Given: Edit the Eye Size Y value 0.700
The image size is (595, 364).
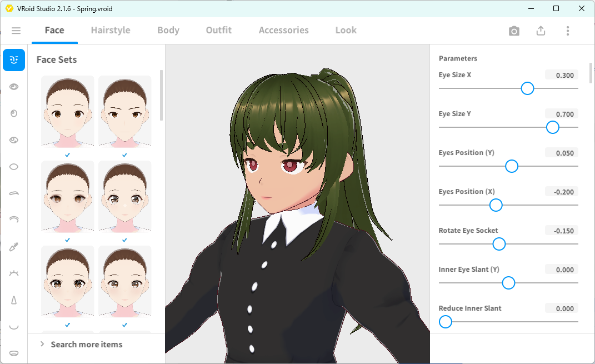Looking at the screenshot, I should [x=562, y=114].
